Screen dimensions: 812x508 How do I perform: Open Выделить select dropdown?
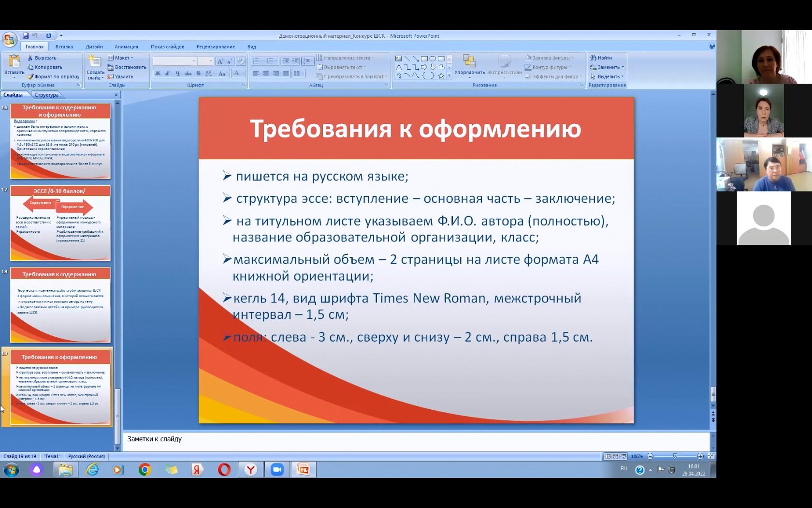pos(607,76)
